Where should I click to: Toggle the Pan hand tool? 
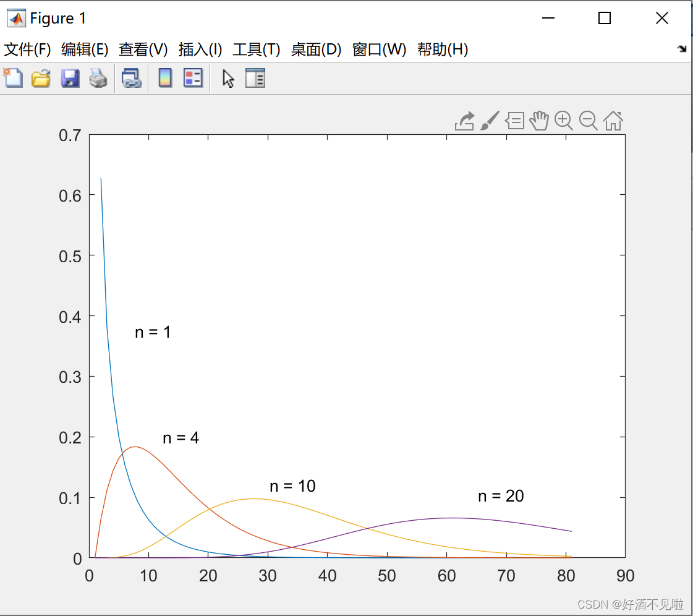[538, 121]
